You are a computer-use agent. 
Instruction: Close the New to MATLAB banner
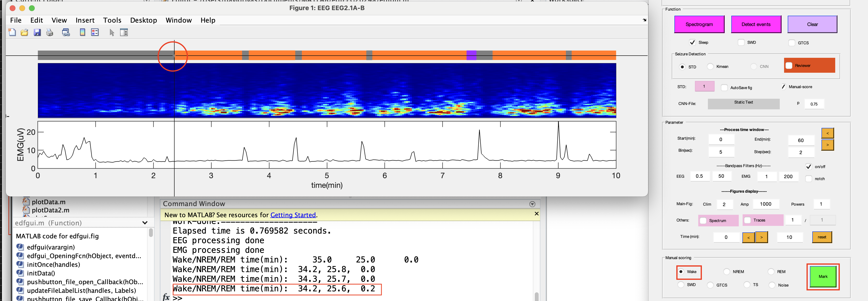pyautogui.click(x=536, y=214)
